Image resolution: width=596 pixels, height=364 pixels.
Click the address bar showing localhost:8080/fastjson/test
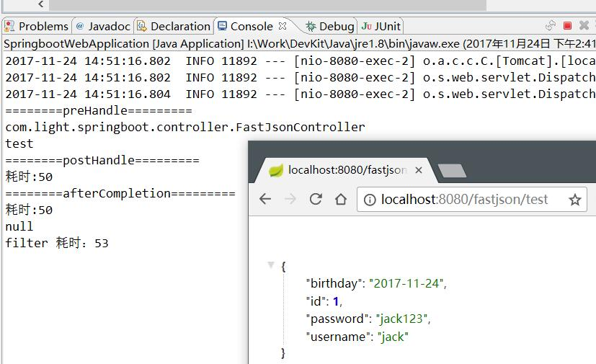(463, 200)
